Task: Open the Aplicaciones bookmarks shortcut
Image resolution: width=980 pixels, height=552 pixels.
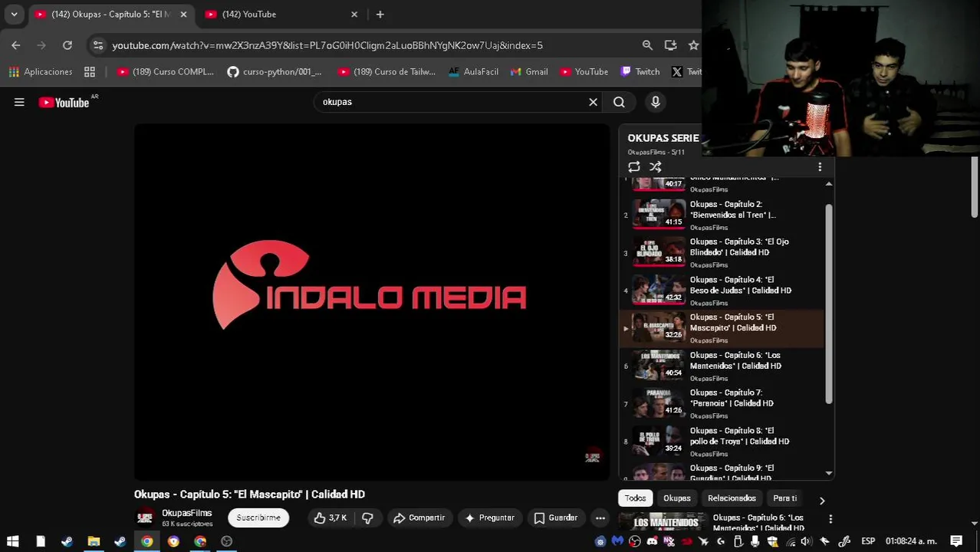Action: point(41,71)
